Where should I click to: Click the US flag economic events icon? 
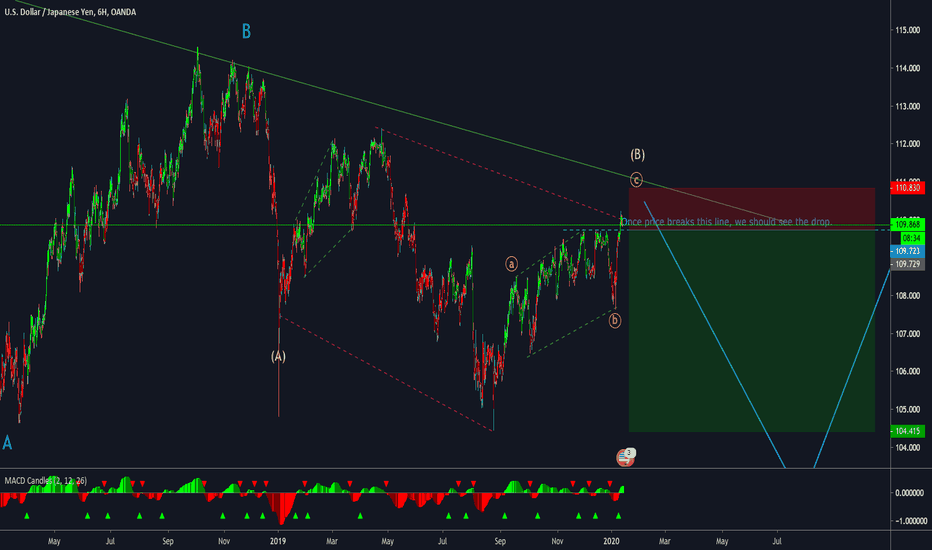pos(625,457)
